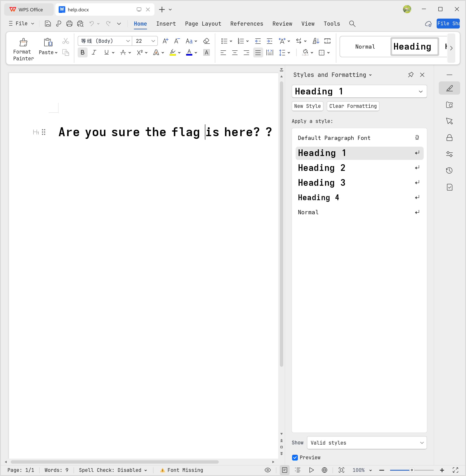Click the lock icon in sidebar
This screenshot has width=466, height=476.
tap(449, 138)
